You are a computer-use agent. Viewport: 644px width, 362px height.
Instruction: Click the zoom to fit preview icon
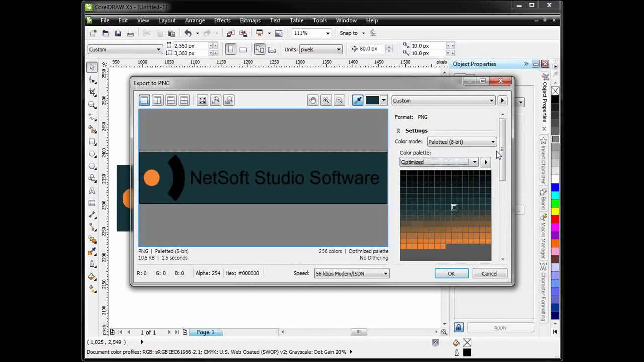(202, 100)
